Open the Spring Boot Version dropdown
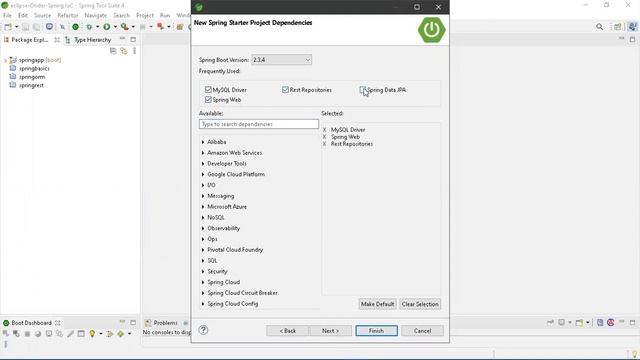The image size is (640, 360). (x=282, y=60)
